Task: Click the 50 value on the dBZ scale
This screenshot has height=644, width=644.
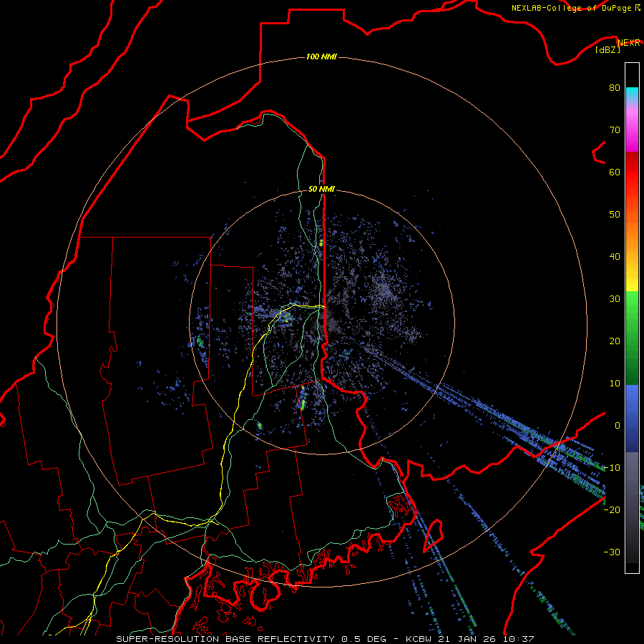Action: click(x=615, y=215)
